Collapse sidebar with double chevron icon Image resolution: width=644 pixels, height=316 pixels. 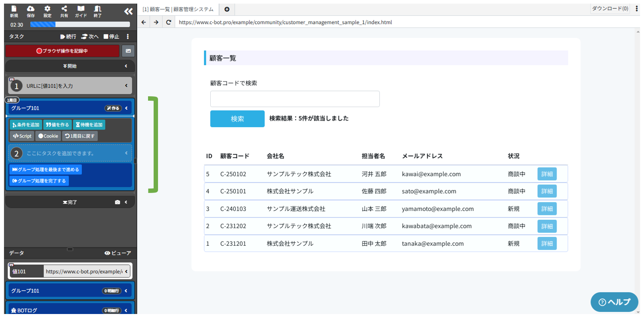128,11
